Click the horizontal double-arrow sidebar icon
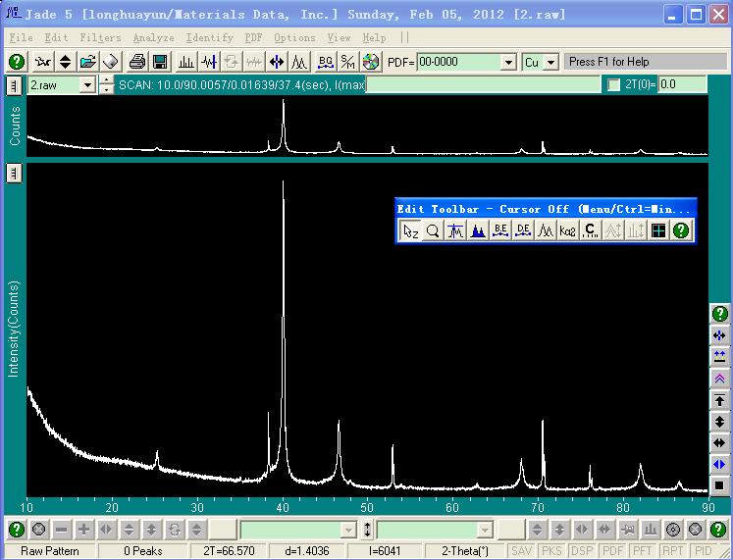Image resolution: width=733 pixels, height=560 pixels. (719, 442)
